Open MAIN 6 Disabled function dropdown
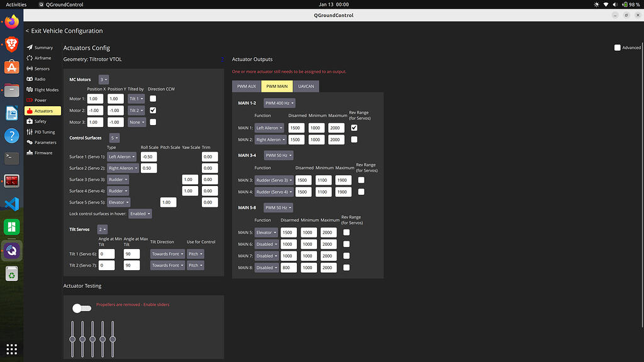 click(x=267, y=244)
